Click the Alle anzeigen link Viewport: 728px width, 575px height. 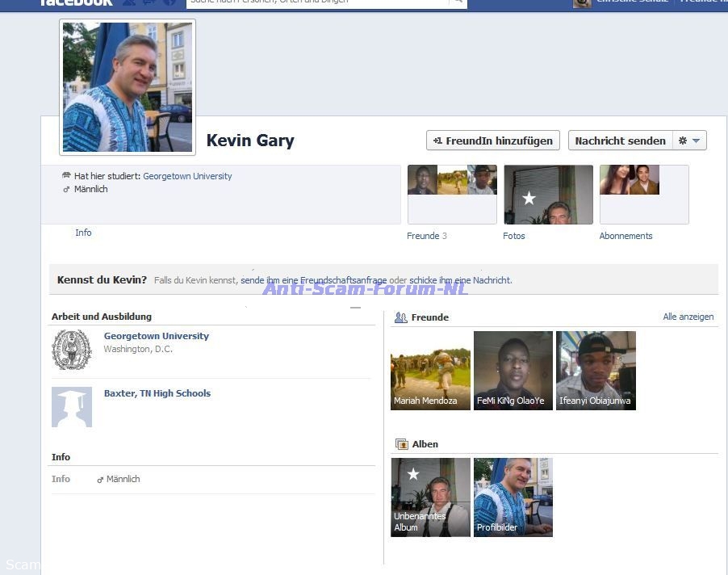(688, 317)
